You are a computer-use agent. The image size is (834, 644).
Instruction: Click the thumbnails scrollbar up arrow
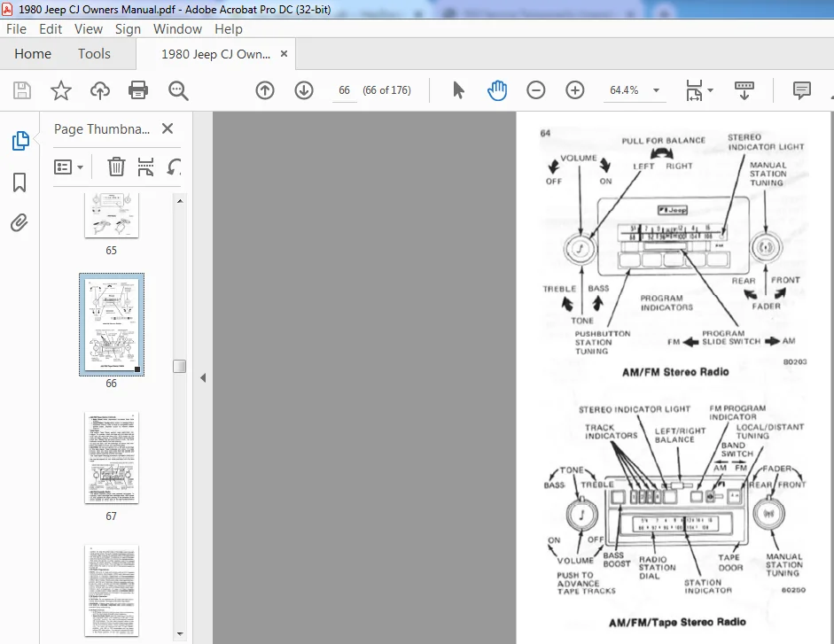tap(180, 201)
